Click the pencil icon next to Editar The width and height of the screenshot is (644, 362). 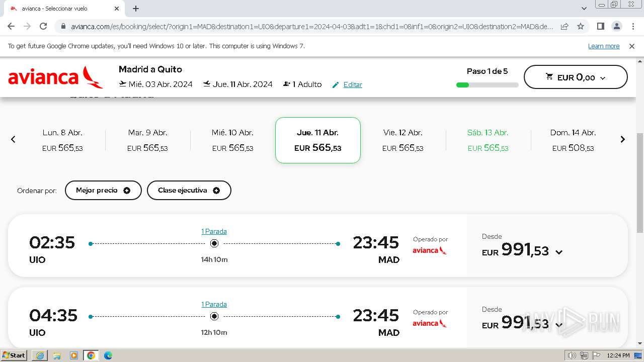pyautogui.click(x=336, y=85)
